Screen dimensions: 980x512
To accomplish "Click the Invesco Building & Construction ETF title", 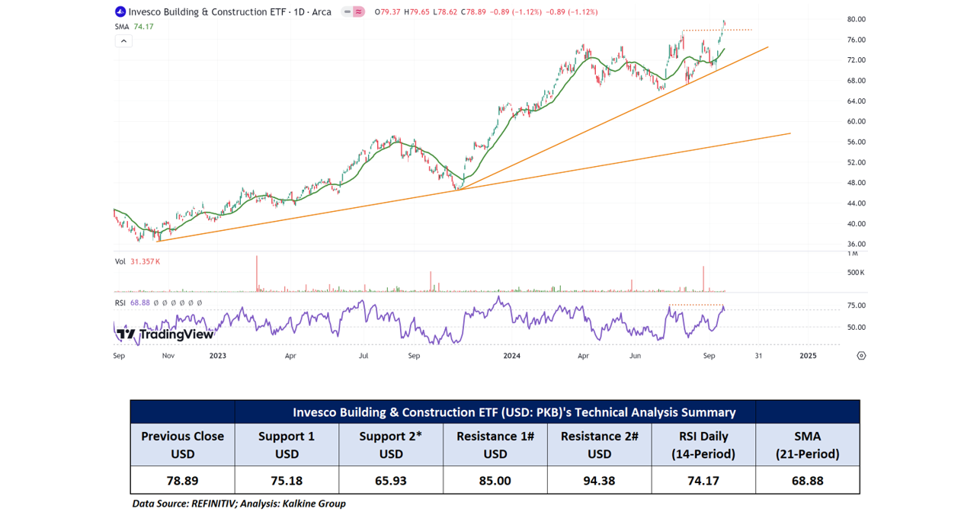I will [207, 12].
